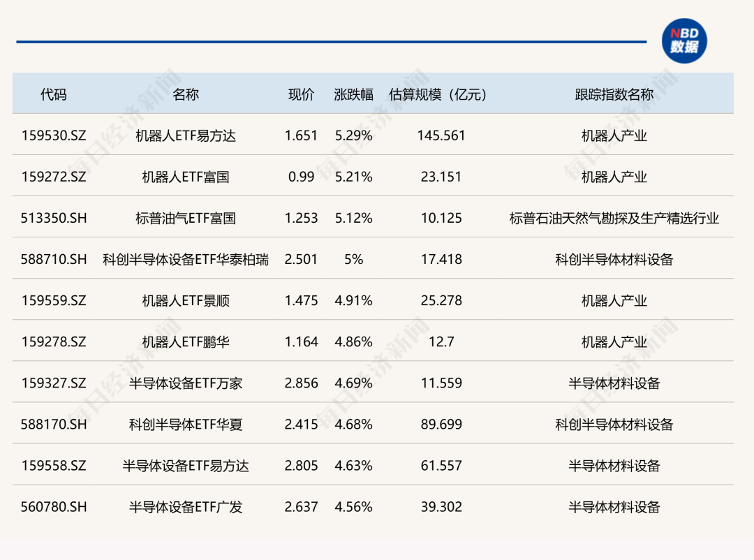The image size is (754, 560).
Task: Click price 2.415
Action: click(x=301, y=425)
